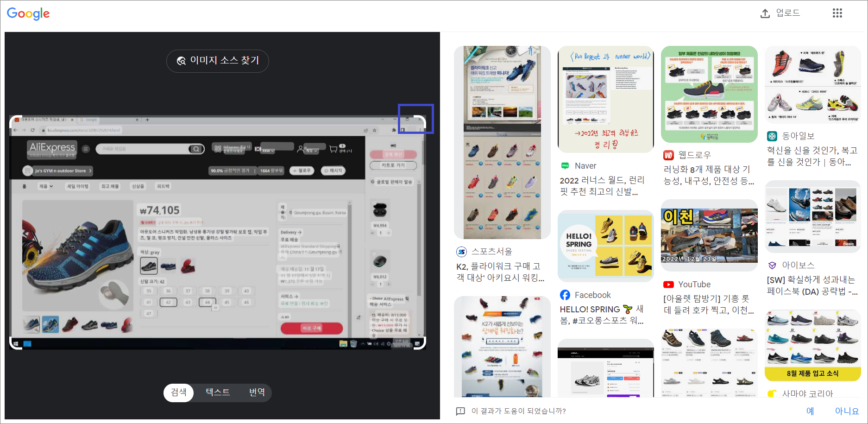Image resolution: width=868 pixels, height=424 pixels.
Task: Open the 'K2, 플라이워크 구매 고객 대상' result title
Action: pos(500,272)
